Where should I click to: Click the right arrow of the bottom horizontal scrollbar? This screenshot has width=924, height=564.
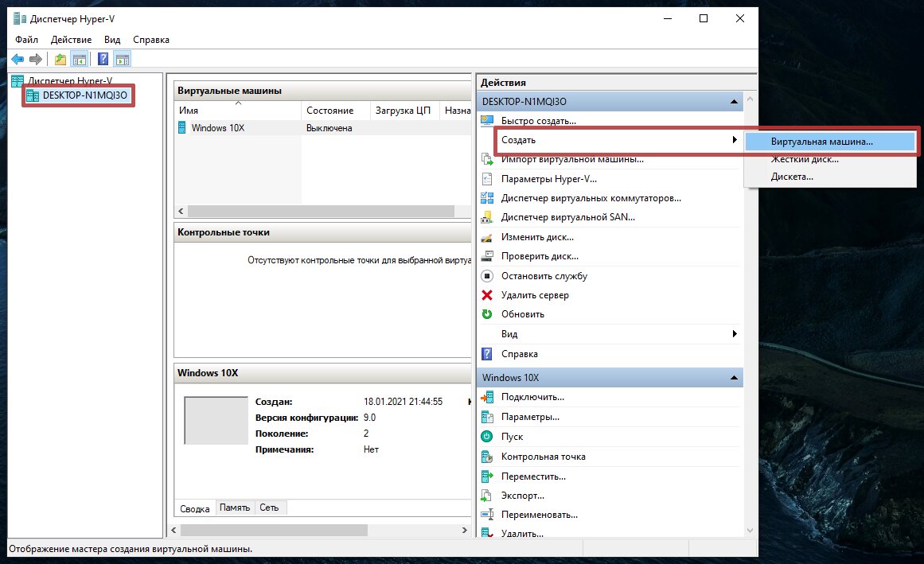[464, 531]
